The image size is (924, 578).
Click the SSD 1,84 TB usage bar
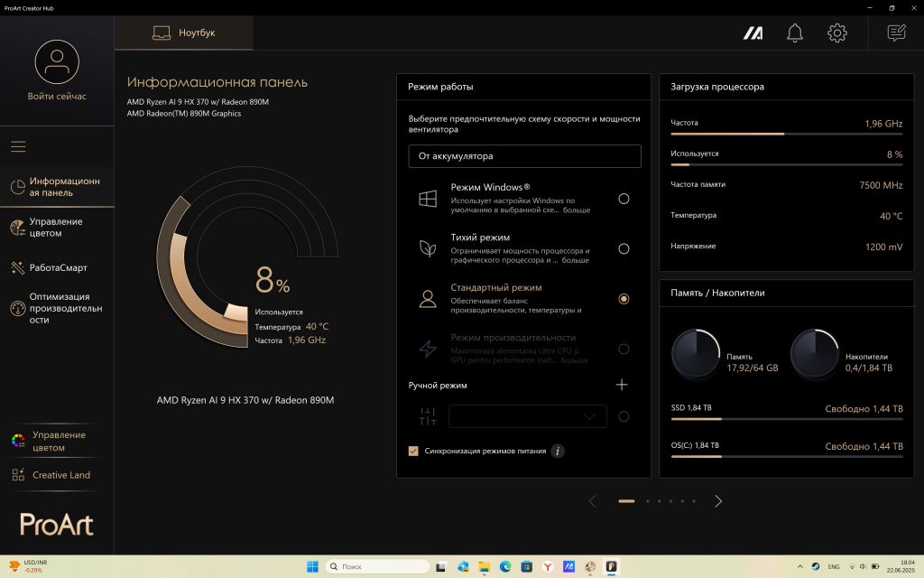787,419
